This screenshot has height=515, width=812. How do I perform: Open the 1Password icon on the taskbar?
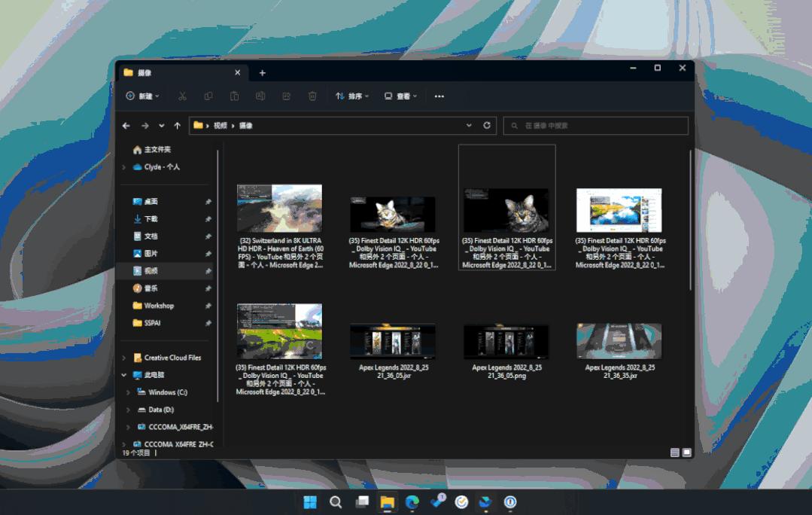(510, 502)
